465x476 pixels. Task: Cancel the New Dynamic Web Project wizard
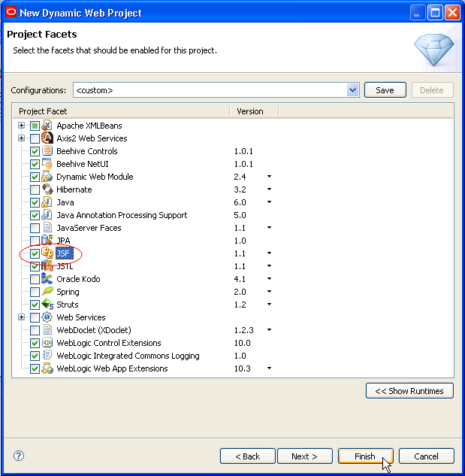[426, 456]
